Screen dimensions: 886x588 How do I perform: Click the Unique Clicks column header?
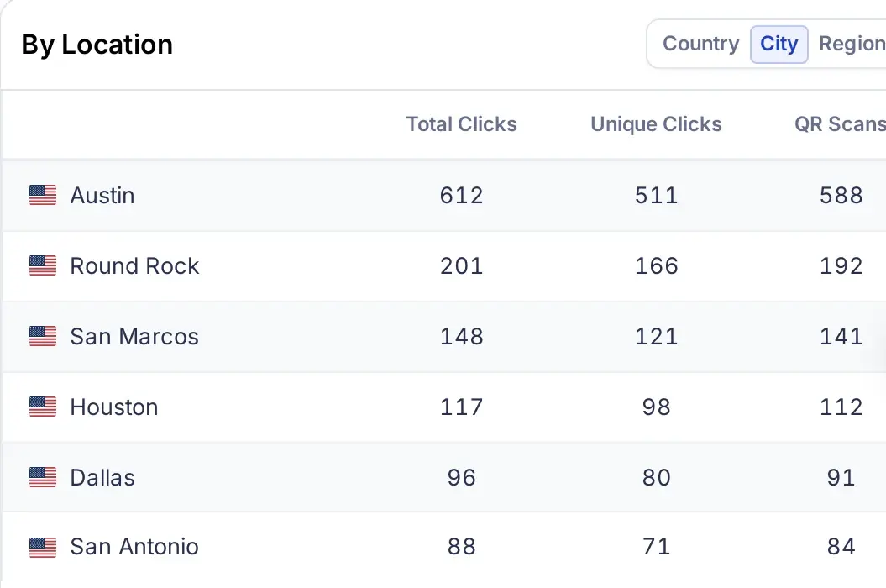tap(656, 124)
